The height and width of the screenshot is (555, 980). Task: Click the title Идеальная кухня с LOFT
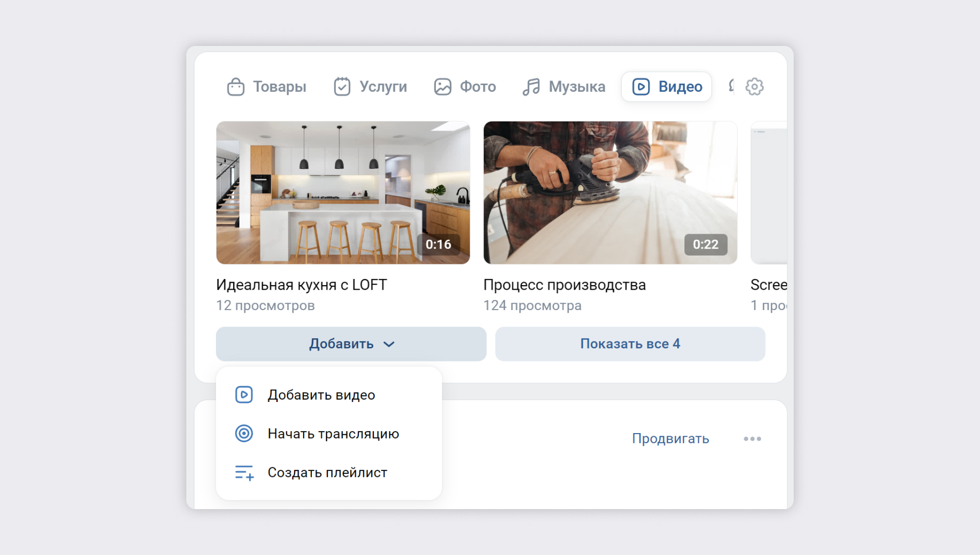302,285
